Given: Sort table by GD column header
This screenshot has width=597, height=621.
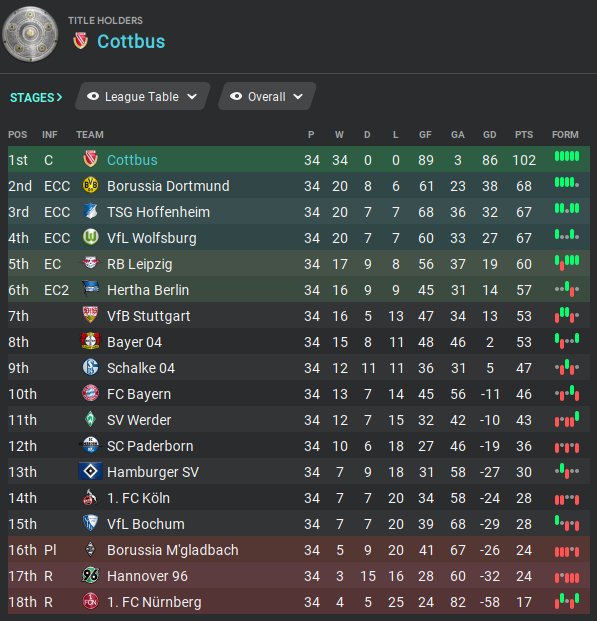Looking at the screenshot, I should click(x=489, y=135).
